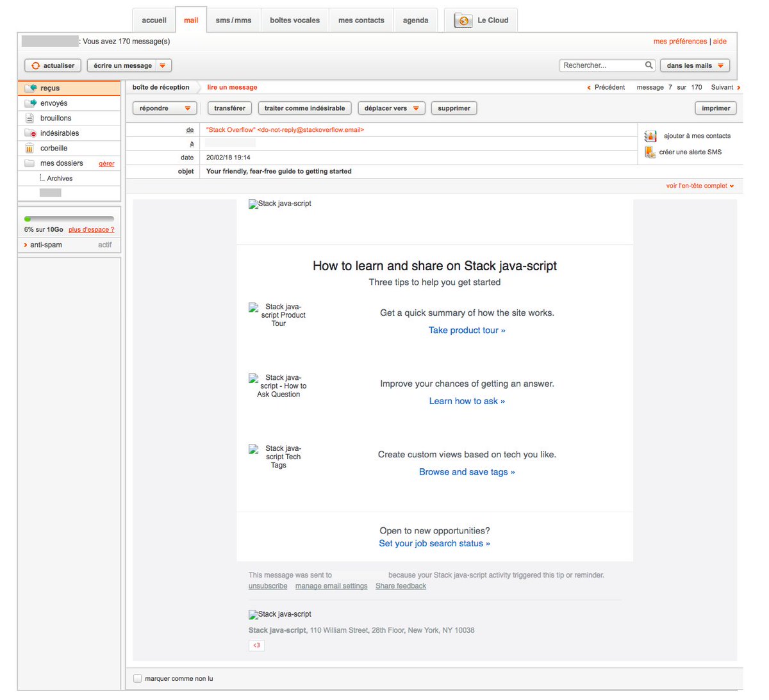
Task: Click the Learn how to ask link
Action: [467, 401]
